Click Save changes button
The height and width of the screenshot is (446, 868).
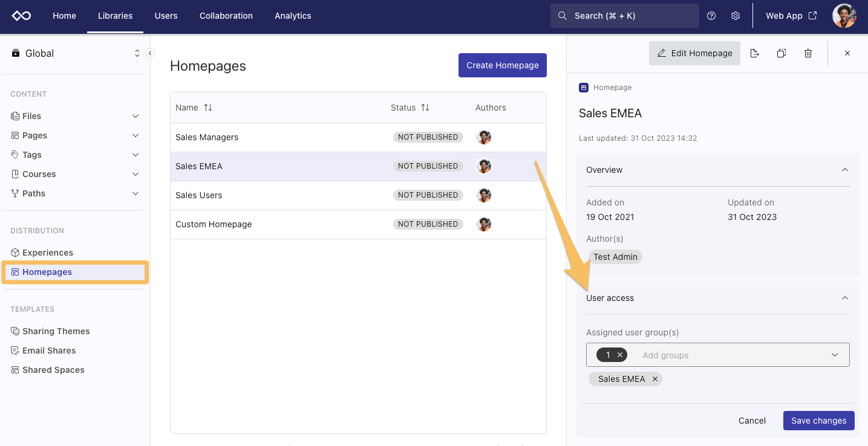(819, 421)
